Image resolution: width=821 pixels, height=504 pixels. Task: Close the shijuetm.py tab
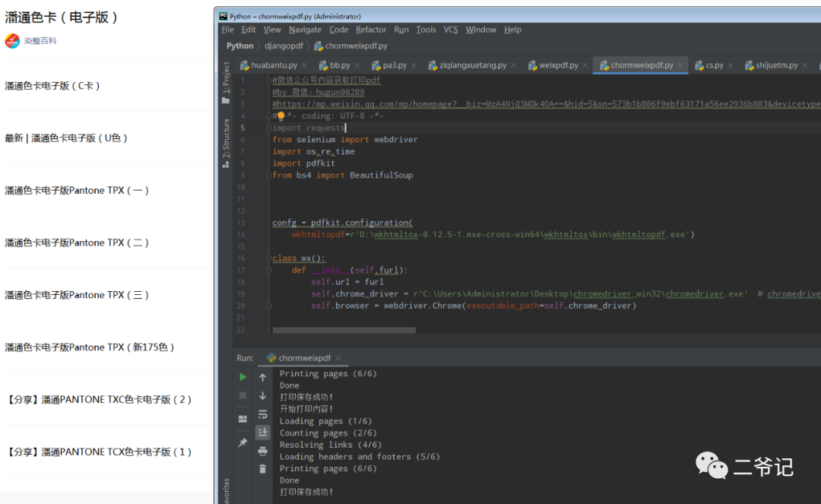[805, 65]
